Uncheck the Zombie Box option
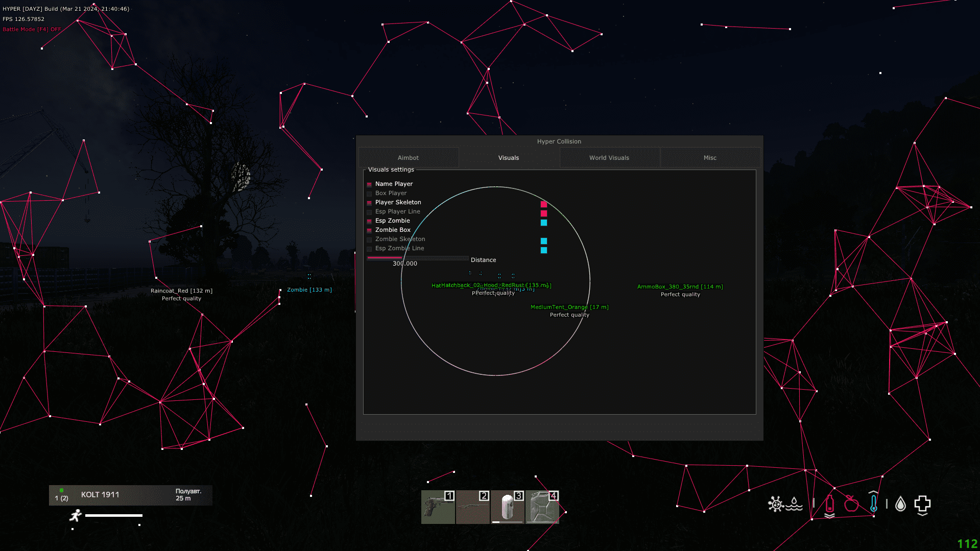 (369, 230)
